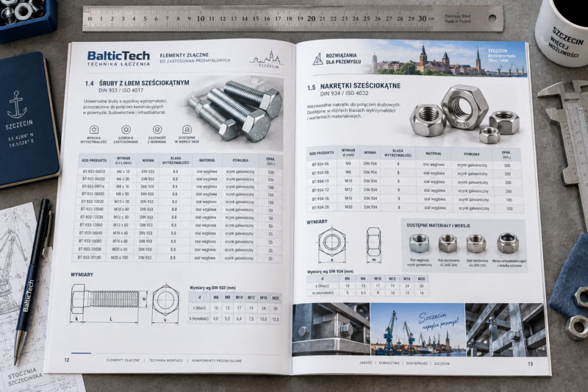Select product code BT-933-12030
The image size is (588, 392).
pyautogui.click(x=91, y=217)
